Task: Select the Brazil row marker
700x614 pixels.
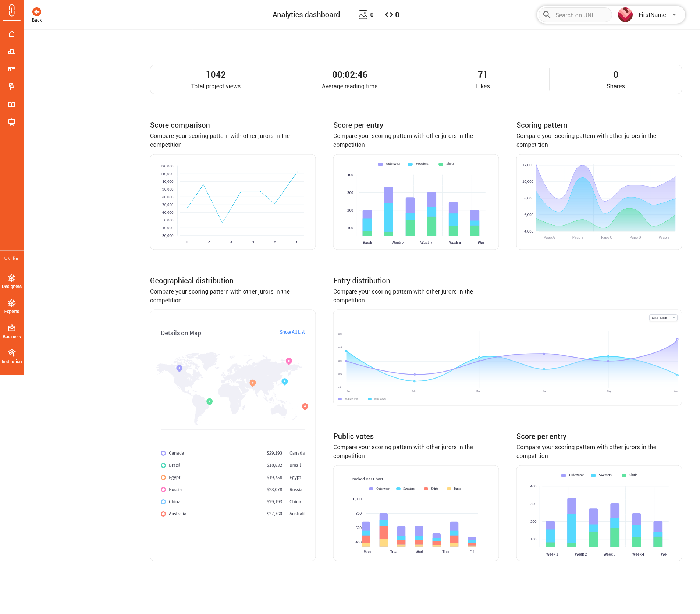Action: pyautogui.click(x=163, y=465)
